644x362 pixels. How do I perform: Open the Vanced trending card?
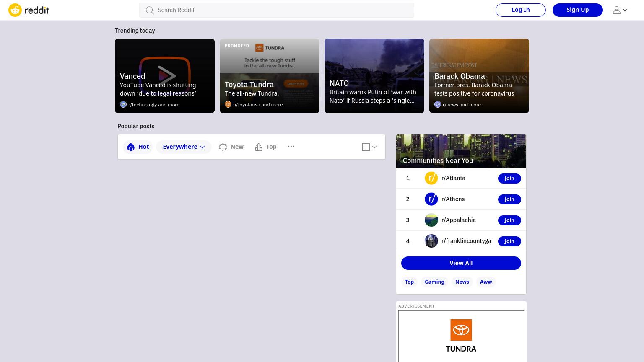pos(165,76)
